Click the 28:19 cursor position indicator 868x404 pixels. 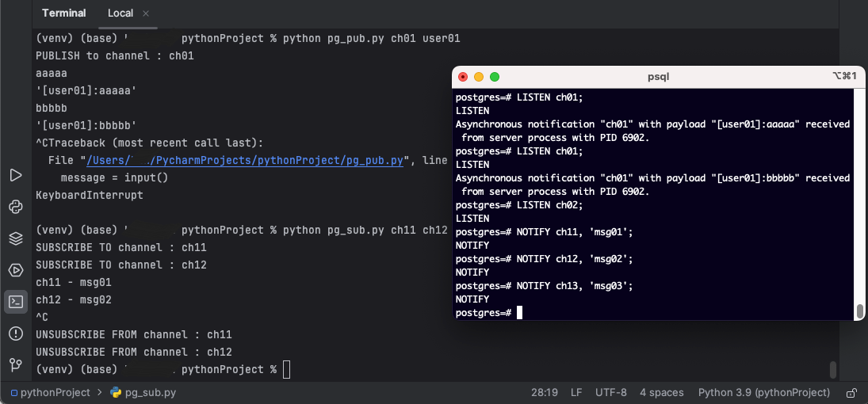[x=544, y=392]
